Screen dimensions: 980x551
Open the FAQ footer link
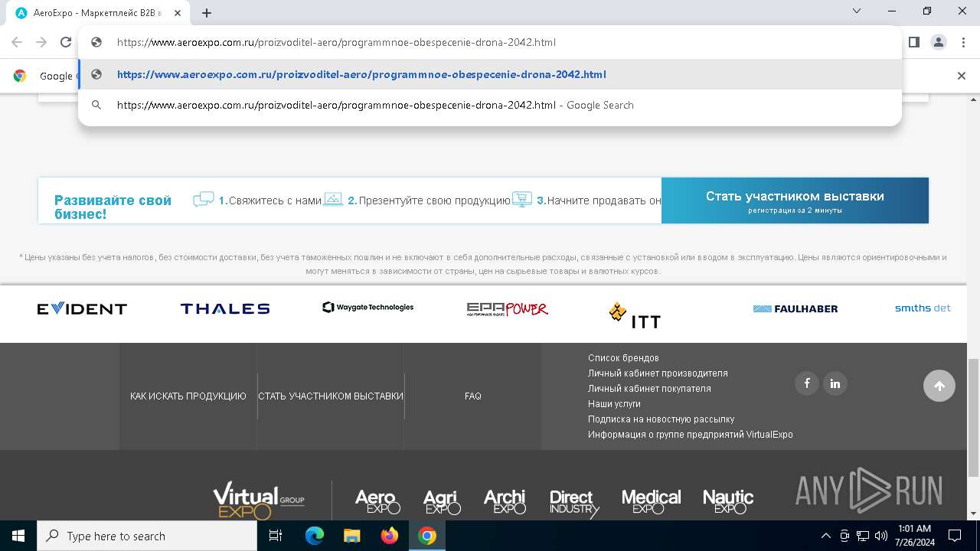click(473, 396)
